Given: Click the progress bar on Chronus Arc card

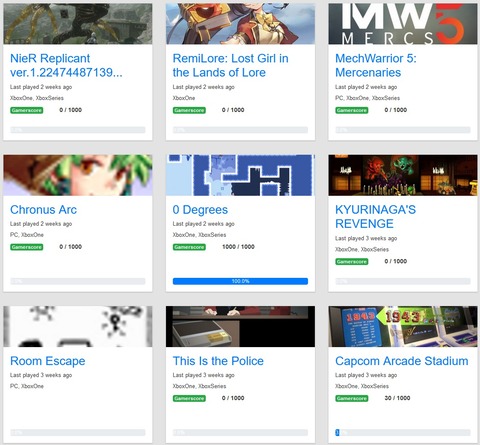Looking at the screenshot, I should coord(78,281).
